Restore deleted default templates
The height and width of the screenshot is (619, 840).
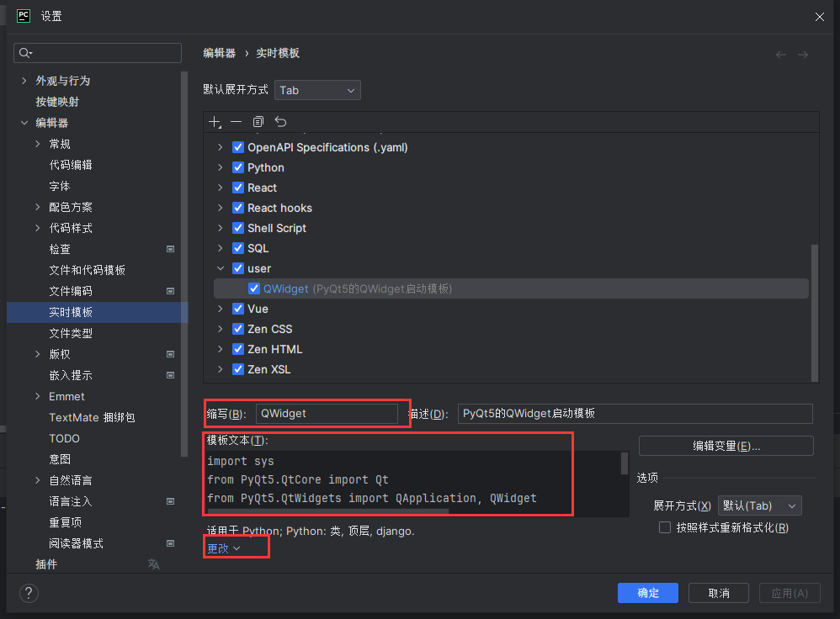coord(281,122)
